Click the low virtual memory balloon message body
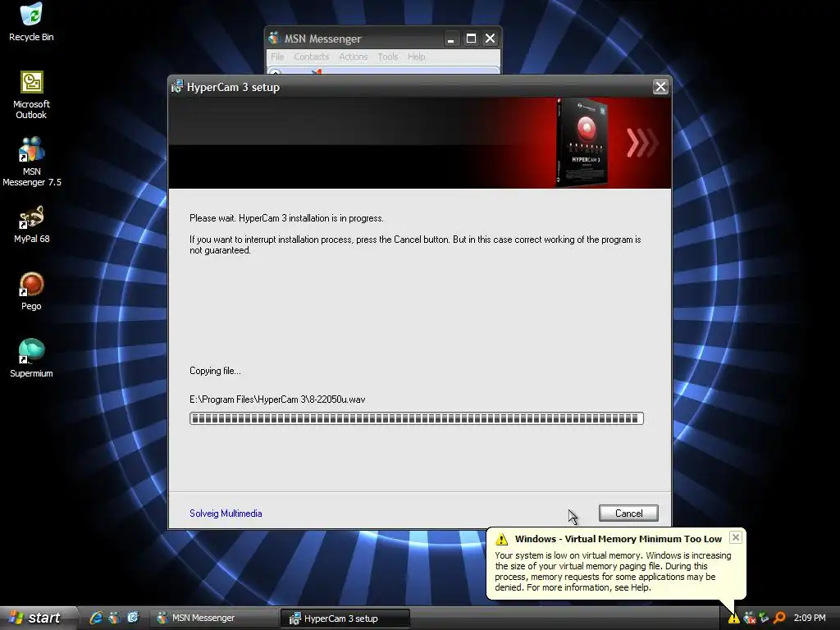The image size is (840, 630). (x=613, y=572)
